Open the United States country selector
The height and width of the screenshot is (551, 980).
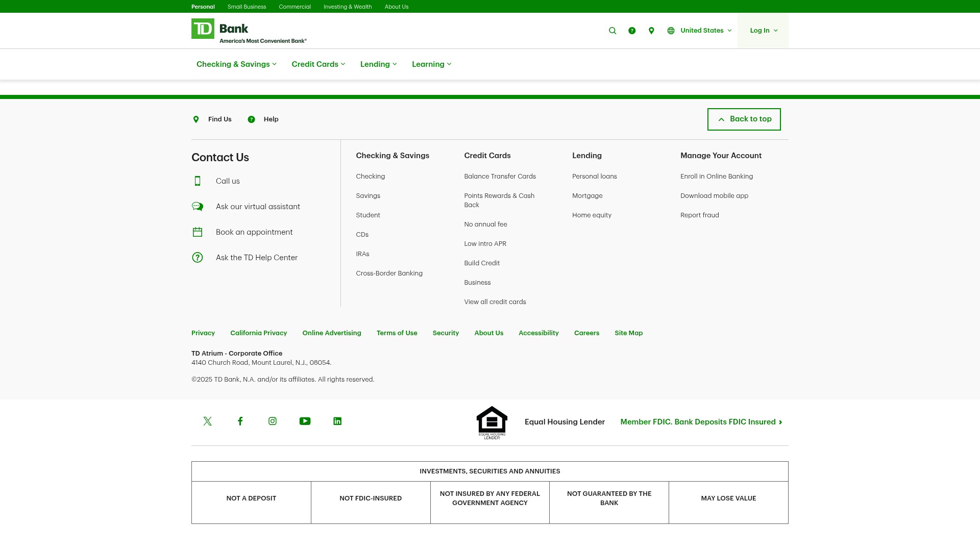[706, 31]
